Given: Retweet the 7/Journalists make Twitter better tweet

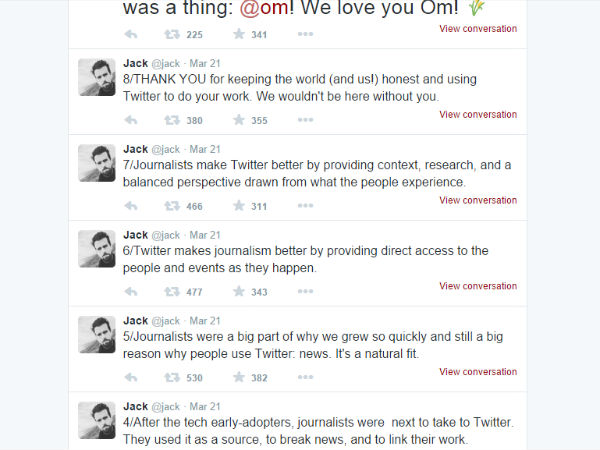Looking at the screenshot, I should [x=172, y=206].
